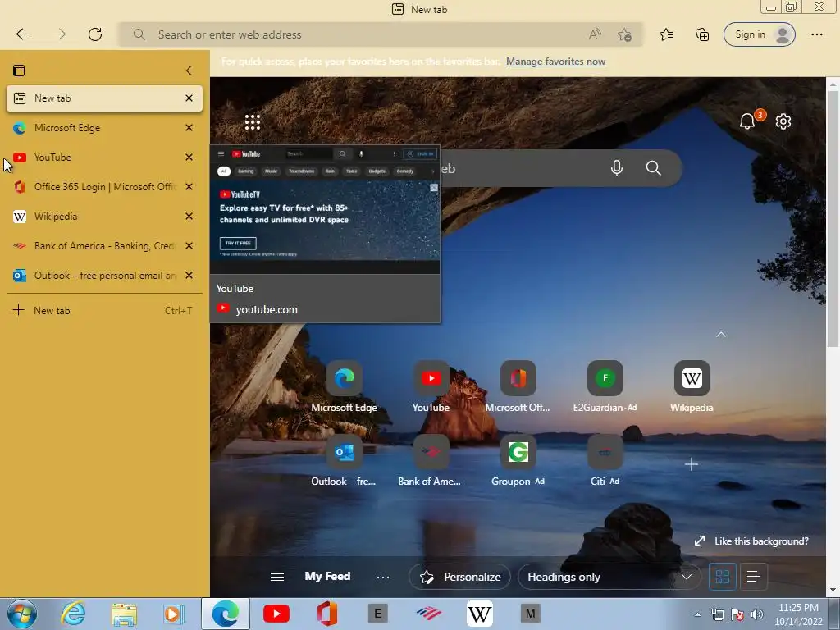This screenshot has height=630, width=840.
Task: Switch feed to list view
Action: pos(753,577)
